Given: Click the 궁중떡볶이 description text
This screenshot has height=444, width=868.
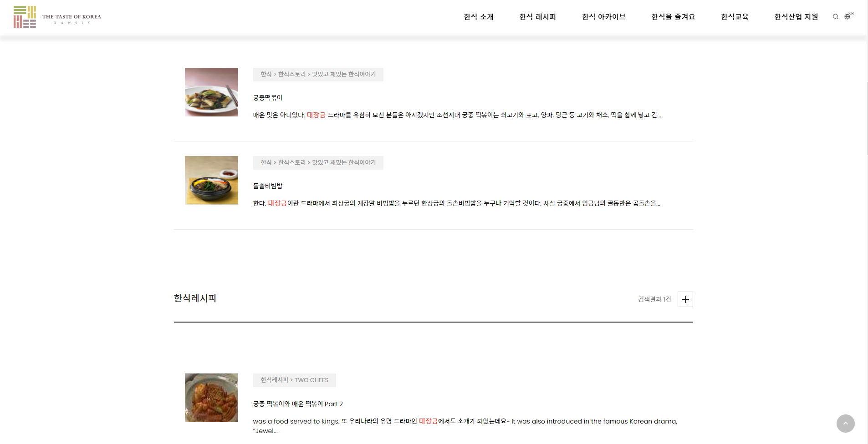Looking at the screenshot, I should pos(457,115).
